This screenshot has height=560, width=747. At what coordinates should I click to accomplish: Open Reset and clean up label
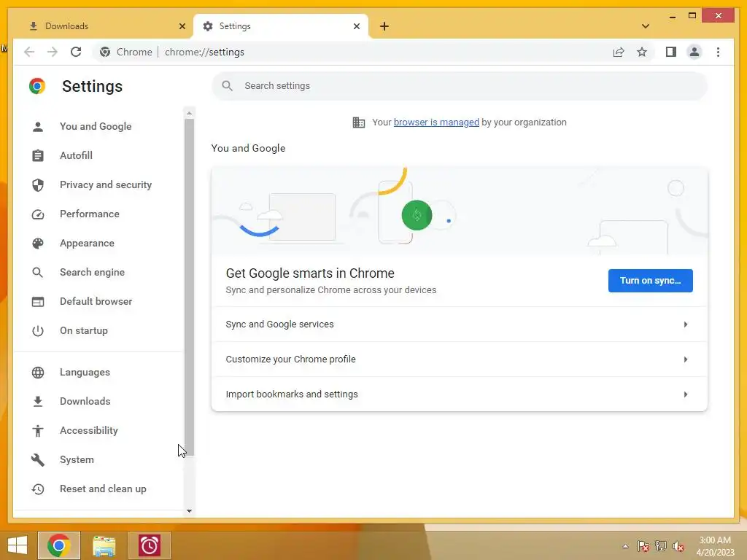coord(103,489)
